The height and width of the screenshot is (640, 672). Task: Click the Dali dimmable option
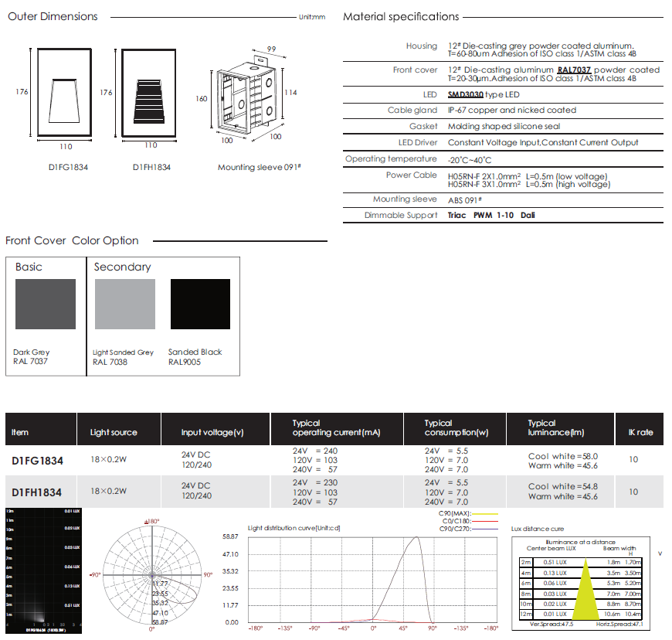pos(528,216)
